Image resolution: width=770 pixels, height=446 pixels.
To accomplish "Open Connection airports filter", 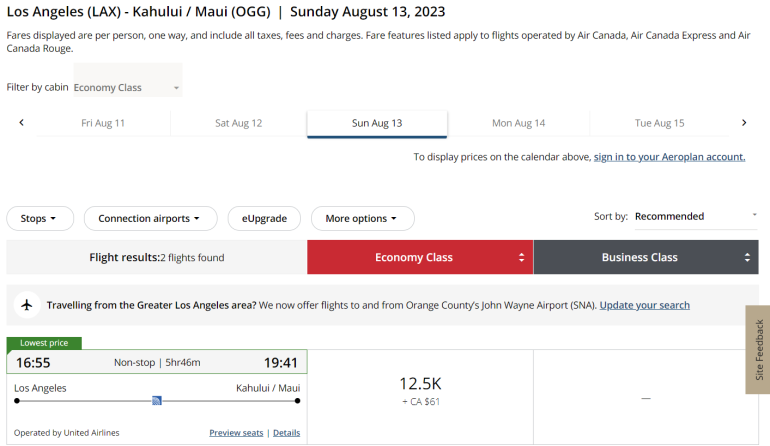I will point(149,218).
